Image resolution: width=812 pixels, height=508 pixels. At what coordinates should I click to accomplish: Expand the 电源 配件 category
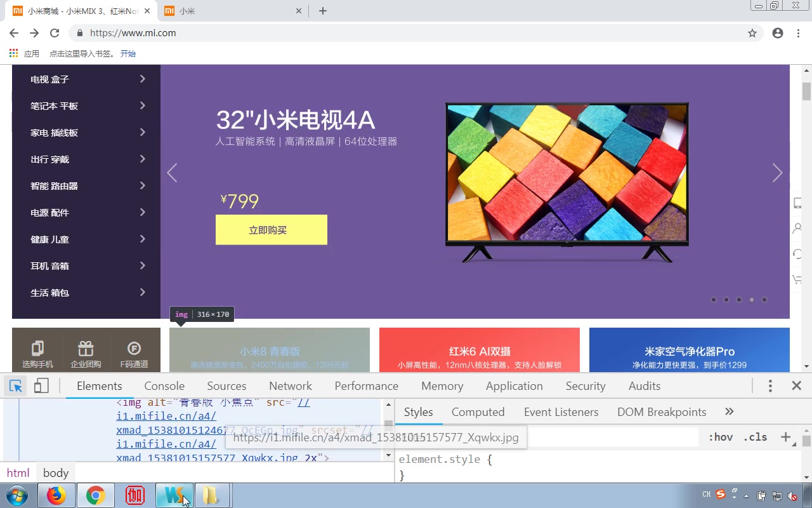coord(86,213)
